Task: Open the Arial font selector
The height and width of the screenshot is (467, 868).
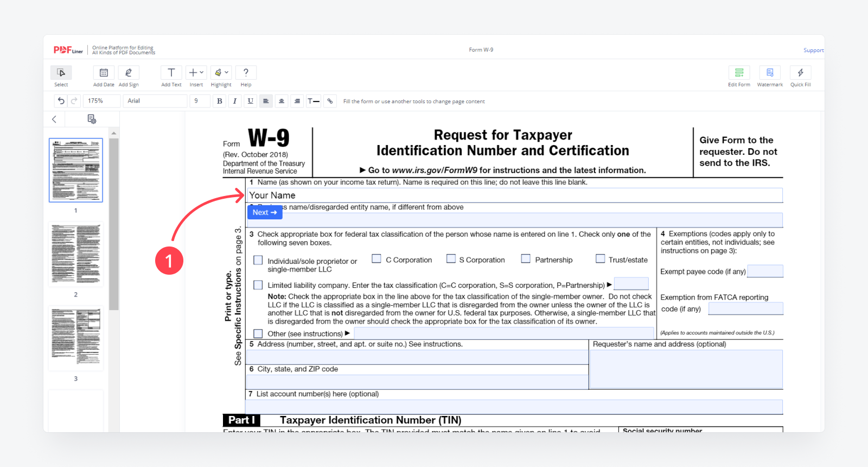Action: 155,101
